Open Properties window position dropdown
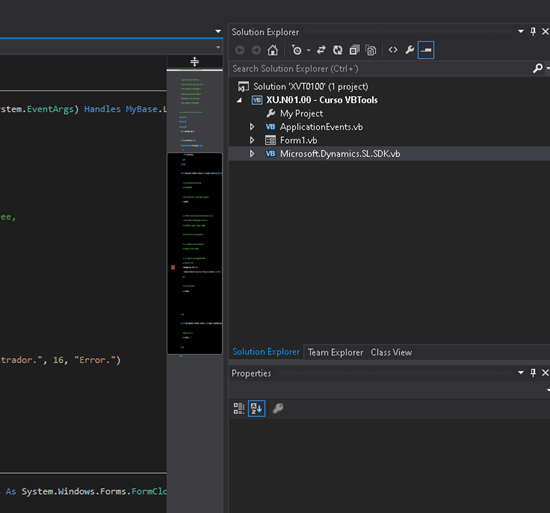The height and width of the screenshot is (513, 550). click(x=521, y=372)
